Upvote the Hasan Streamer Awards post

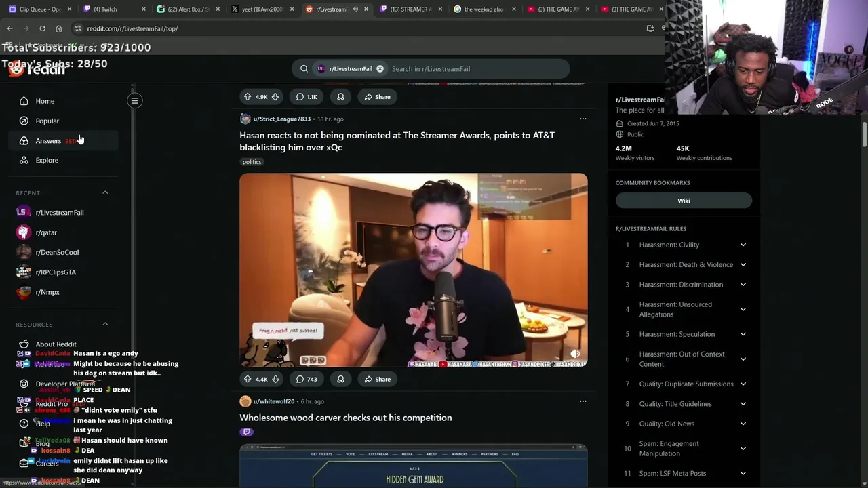248,380
